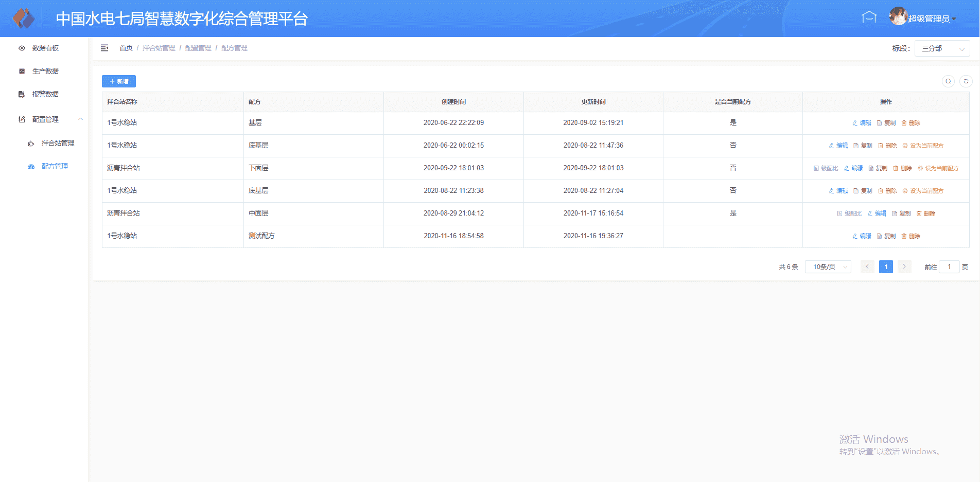Open 数据看板 in the sidebar
This screenshot has height=482, width=980.
[x=45, y=48]
